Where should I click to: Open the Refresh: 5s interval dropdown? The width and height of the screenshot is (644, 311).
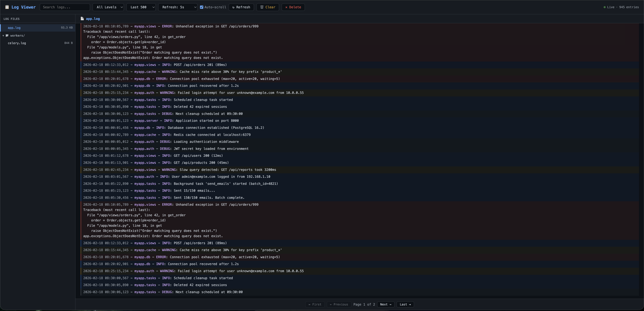coord(178,7)
